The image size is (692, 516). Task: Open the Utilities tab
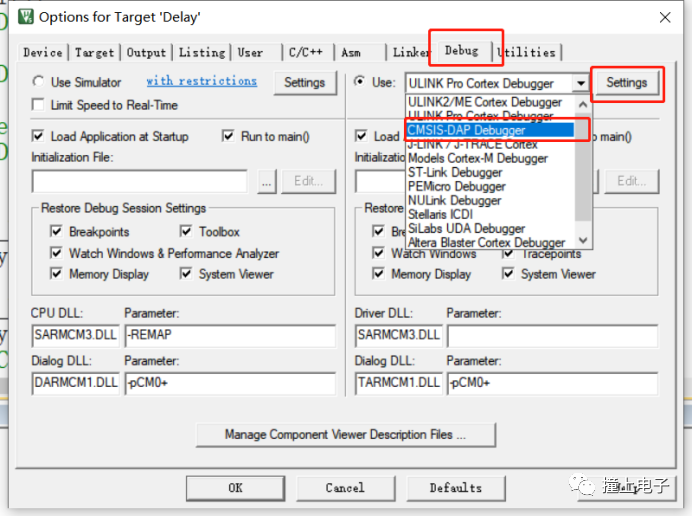coord(528,53)
